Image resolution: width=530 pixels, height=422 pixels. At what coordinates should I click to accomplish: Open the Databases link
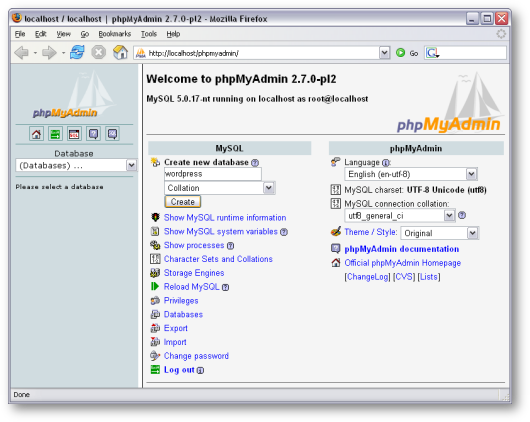coord(183,314)
